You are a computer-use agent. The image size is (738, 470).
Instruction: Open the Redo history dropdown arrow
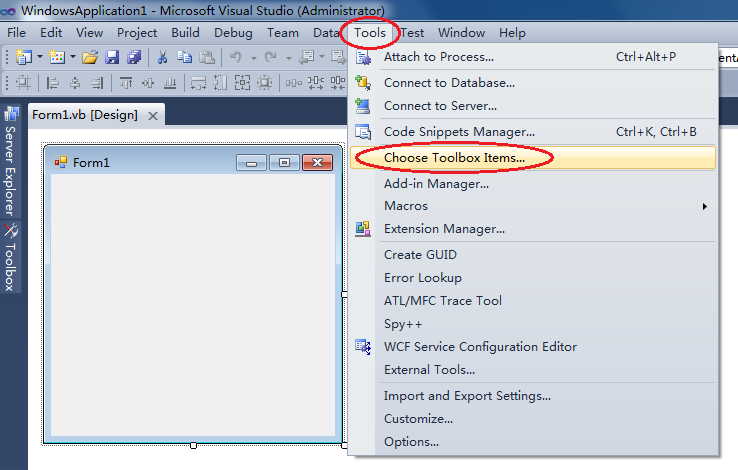(289, 58)
